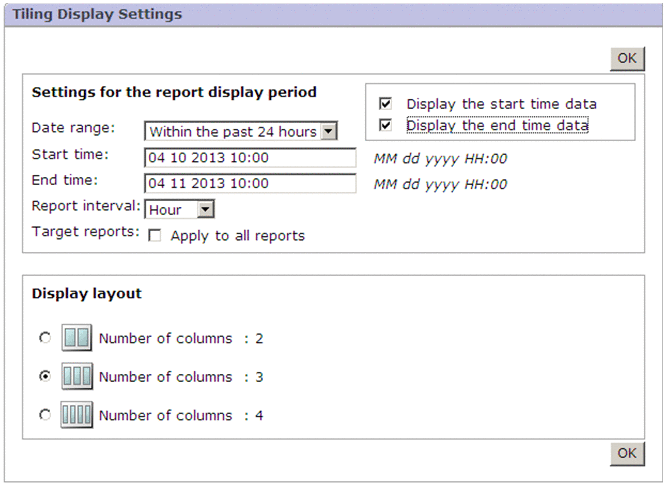Click the arrow on the Date range combo box
The width and height of the screenshot is (665, 489).
pos(329,131)
